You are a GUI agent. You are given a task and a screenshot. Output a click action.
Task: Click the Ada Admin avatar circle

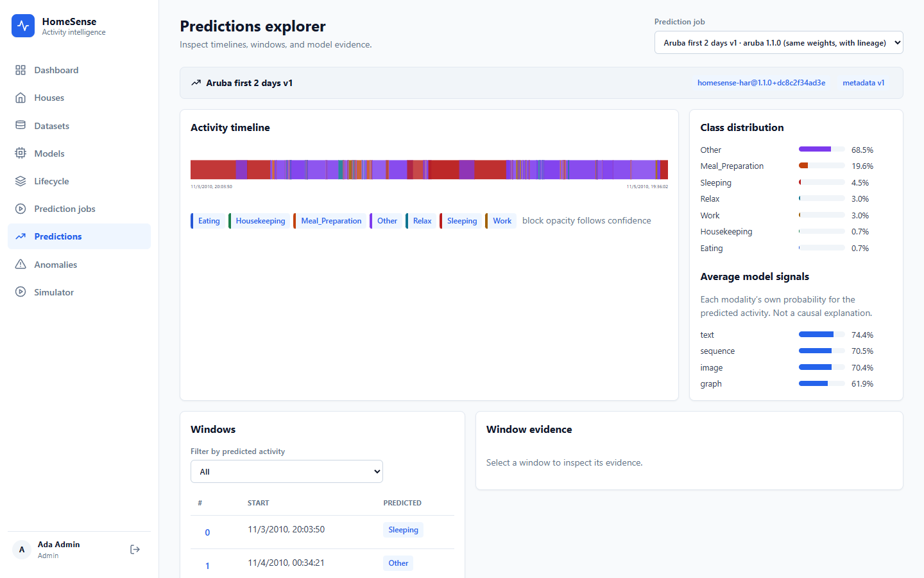[x=22, y=550]
